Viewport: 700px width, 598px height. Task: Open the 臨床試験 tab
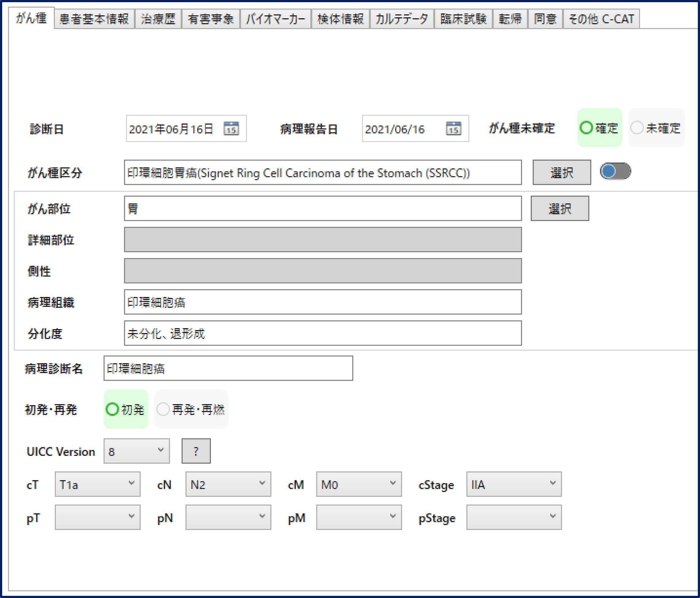pos(463,19)
